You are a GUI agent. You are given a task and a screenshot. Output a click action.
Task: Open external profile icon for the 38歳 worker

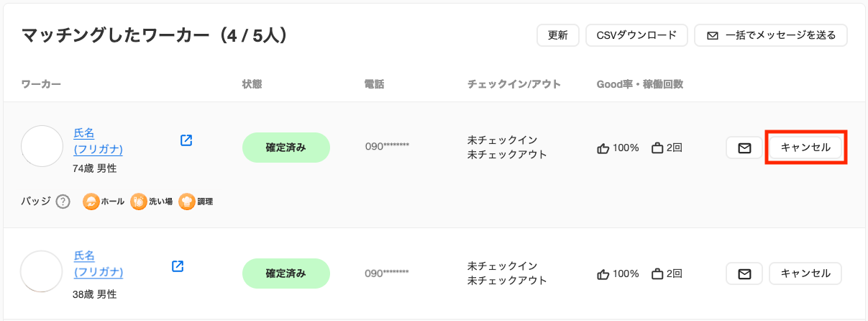178,266
